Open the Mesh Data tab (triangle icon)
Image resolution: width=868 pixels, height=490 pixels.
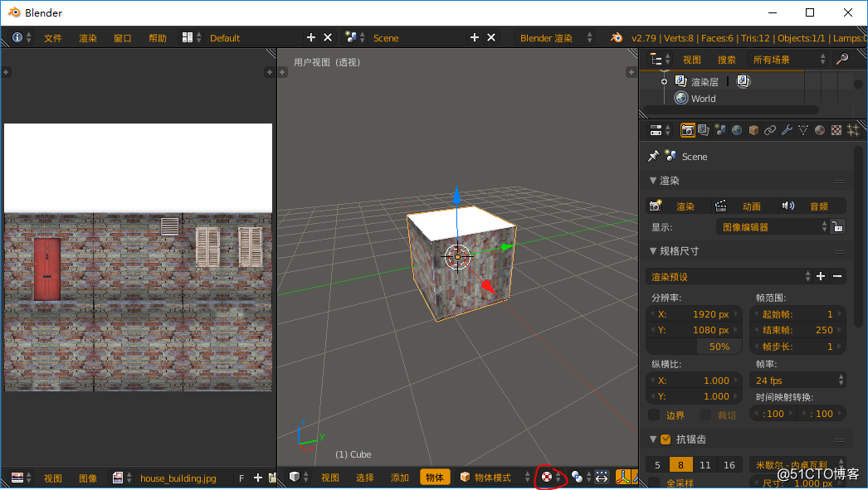pyautogui.click(x=803, y=130)
